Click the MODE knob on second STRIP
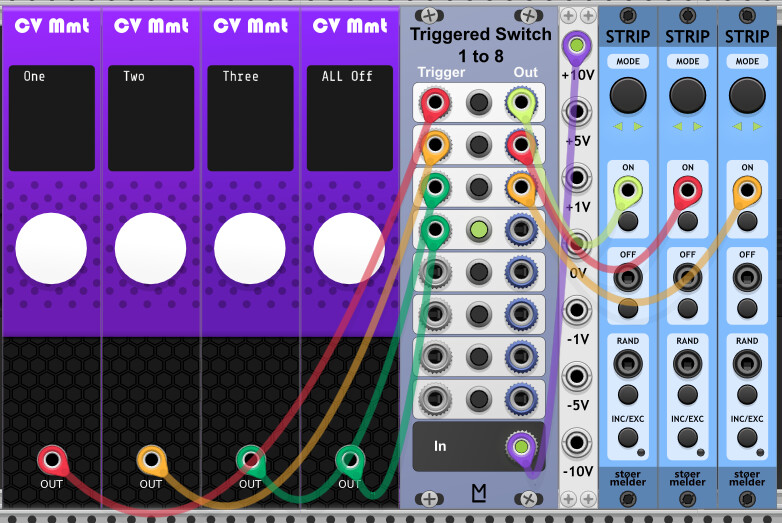 687,95
